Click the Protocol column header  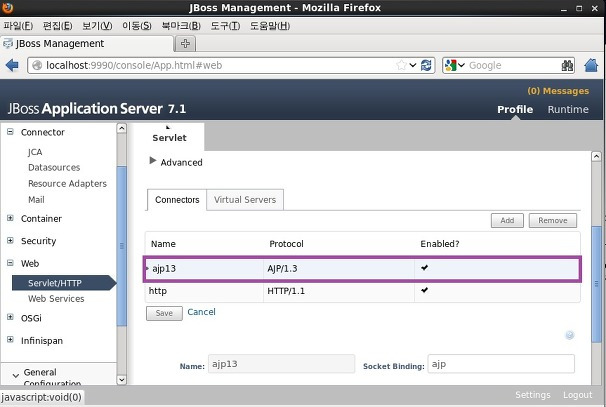pyautogui.click(x=286, y=244)
